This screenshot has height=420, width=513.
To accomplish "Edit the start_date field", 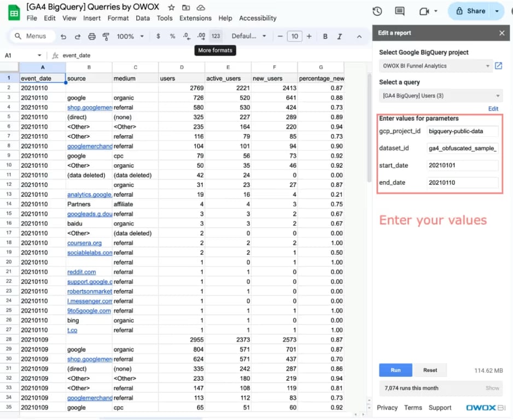I will (463, 165).
